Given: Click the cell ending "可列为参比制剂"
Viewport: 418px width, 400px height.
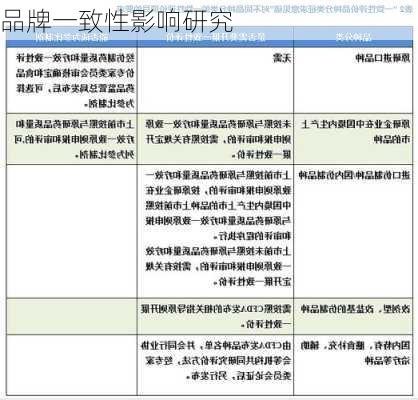Looking at the screenshot, I should [72, 139].
